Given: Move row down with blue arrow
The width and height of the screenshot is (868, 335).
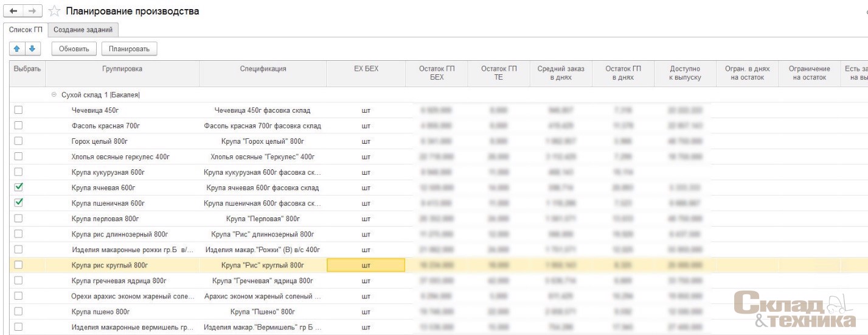Looking at the screenshot, I should [x=32, y=49].
